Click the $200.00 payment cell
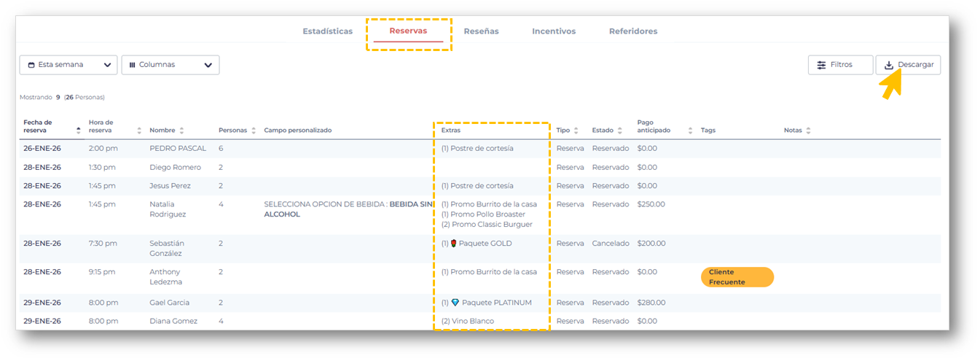980x361 pixels. 651,243
